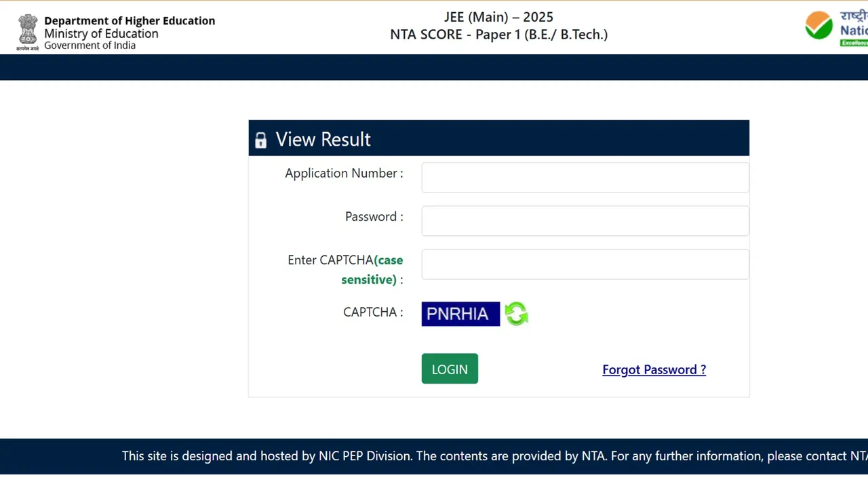Click the Ministry of Education text
868x488 pixels.
(x=101, y=33)
